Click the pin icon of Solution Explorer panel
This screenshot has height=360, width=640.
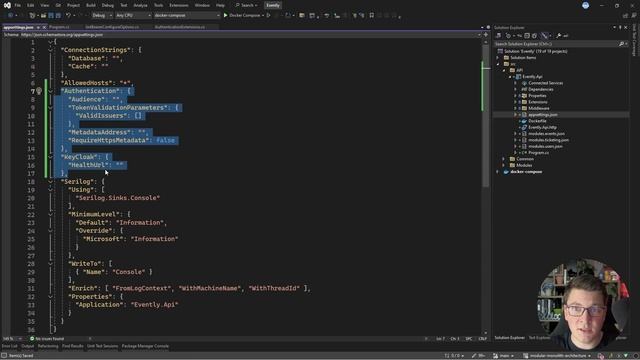click(620, 27)
